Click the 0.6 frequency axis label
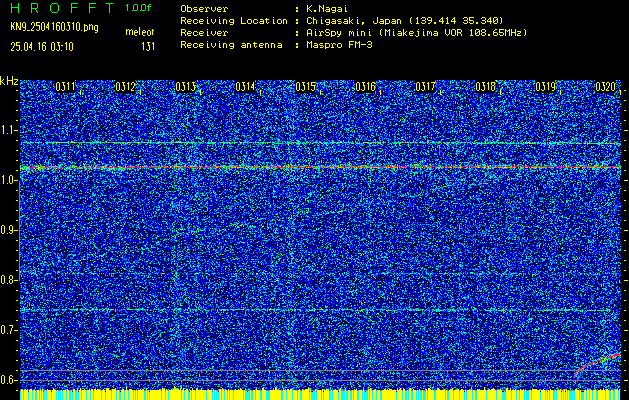Image resolution: width=629 pixels, height=400 pixels. pyautogui.click(x=8, y=380)
